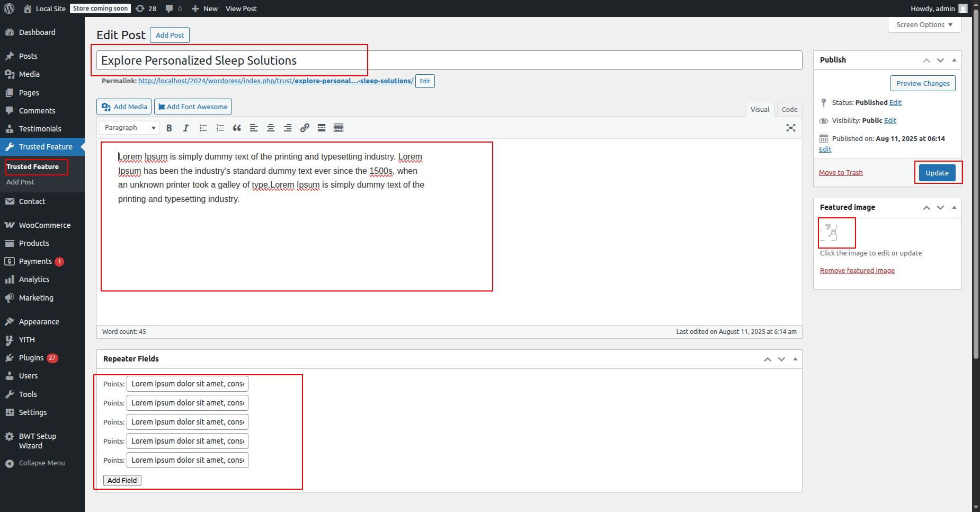Click the insert link icon

click(305, 128)
